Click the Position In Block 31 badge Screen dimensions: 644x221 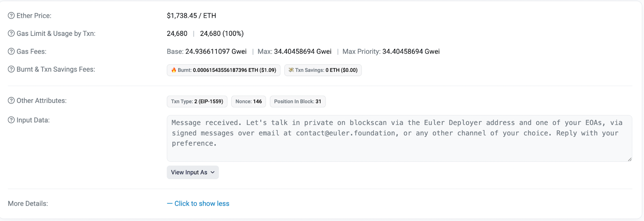[x=297, y=102]
